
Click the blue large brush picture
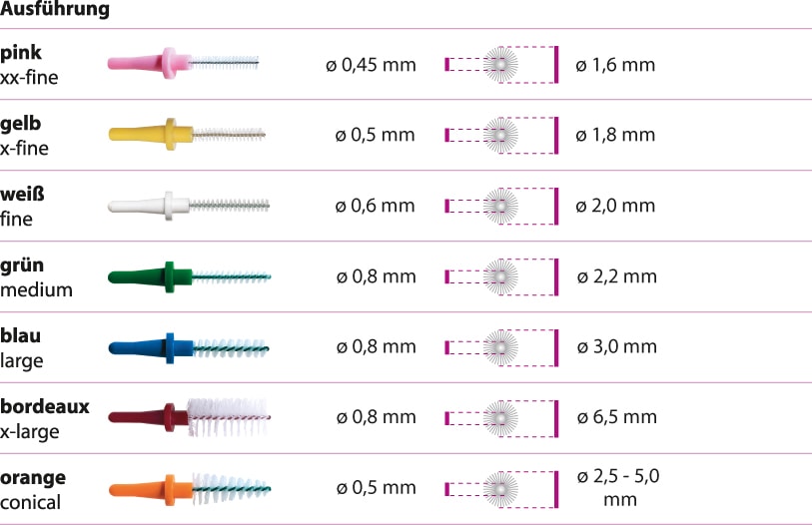tap(189, 348)
